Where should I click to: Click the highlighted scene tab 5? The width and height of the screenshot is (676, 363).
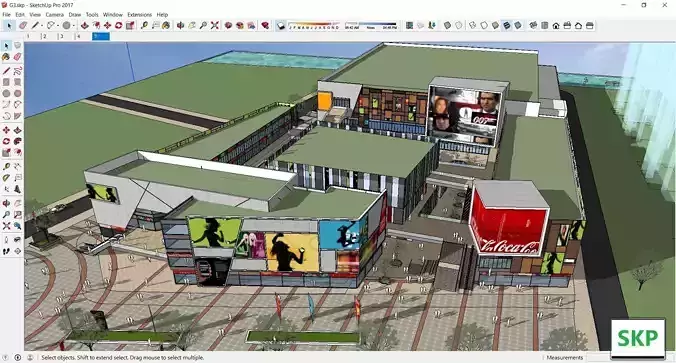click(x=101, y=37)
